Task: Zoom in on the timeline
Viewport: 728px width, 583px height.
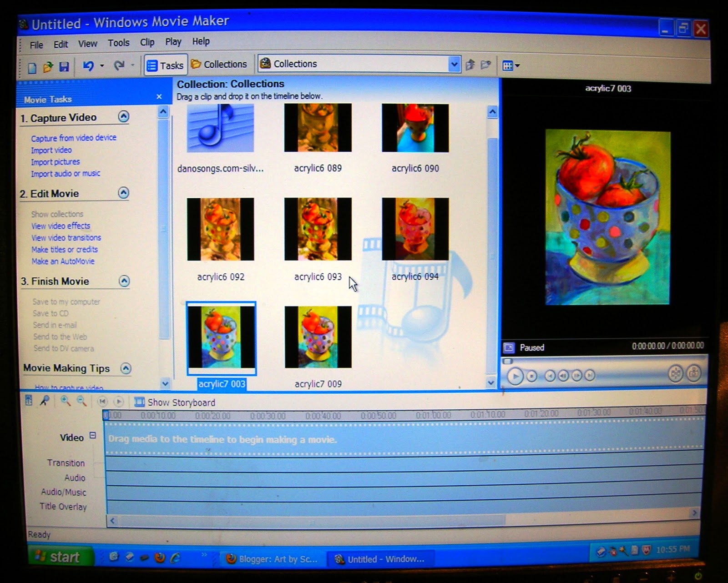Action: [x=66, y=401]
